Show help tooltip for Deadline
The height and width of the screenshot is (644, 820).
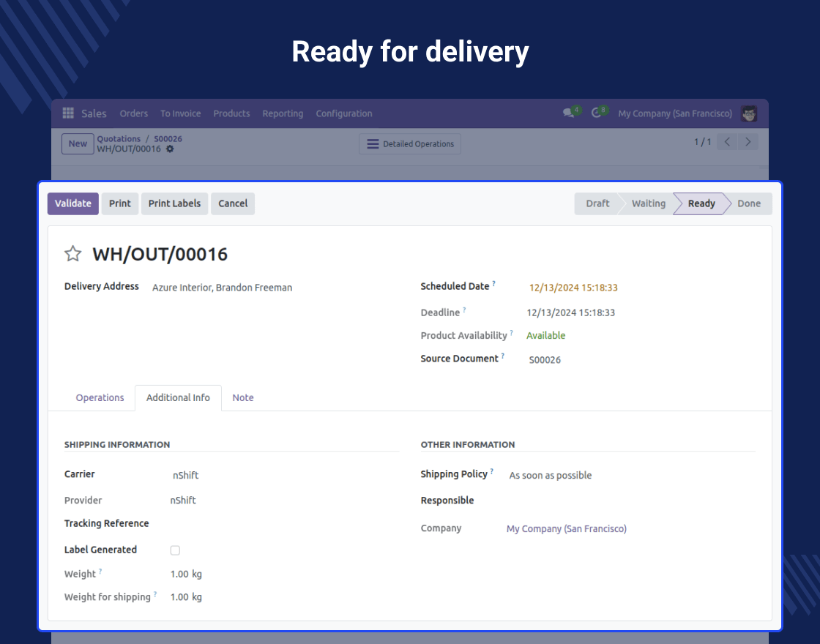464,310
